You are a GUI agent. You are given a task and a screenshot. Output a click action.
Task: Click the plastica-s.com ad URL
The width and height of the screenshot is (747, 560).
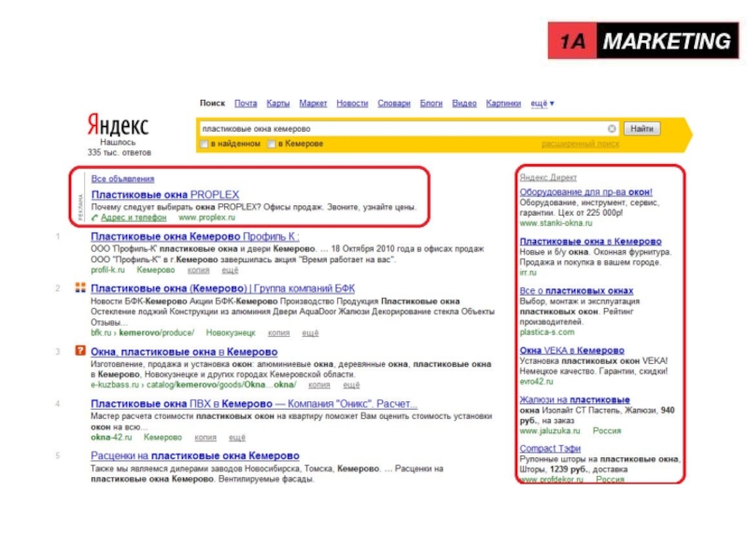pyautogui.click(x=547, y=332)
